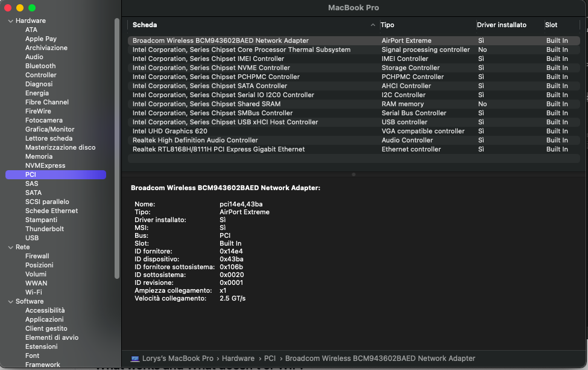588x370 pixels.
Task: Select Estensioni under Software
Action: pyautogui.click(x=41, y=346)
